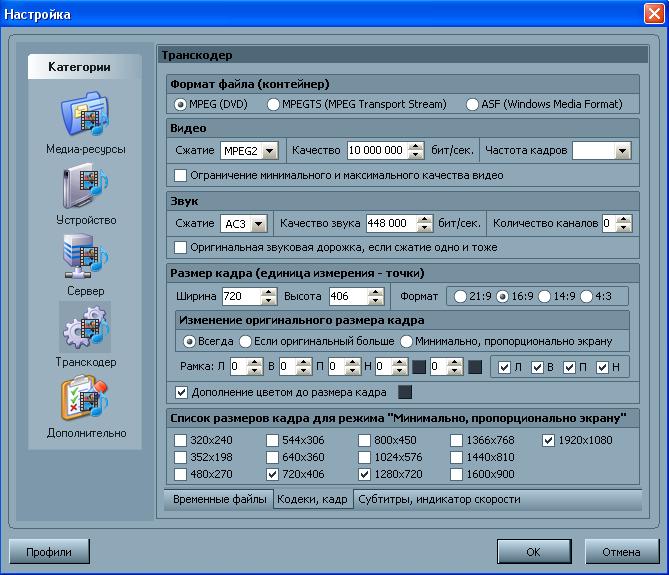Toggle the В frame side checkbox
This screenshot has height=575, width=669.
point(537,367)
